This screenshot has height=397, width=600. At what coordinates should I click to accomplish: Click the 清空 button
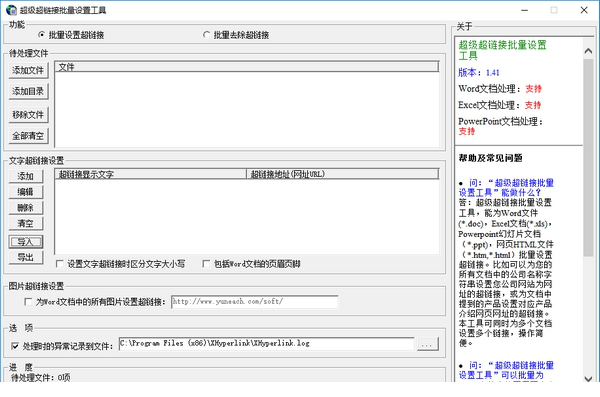click(26, 223)
